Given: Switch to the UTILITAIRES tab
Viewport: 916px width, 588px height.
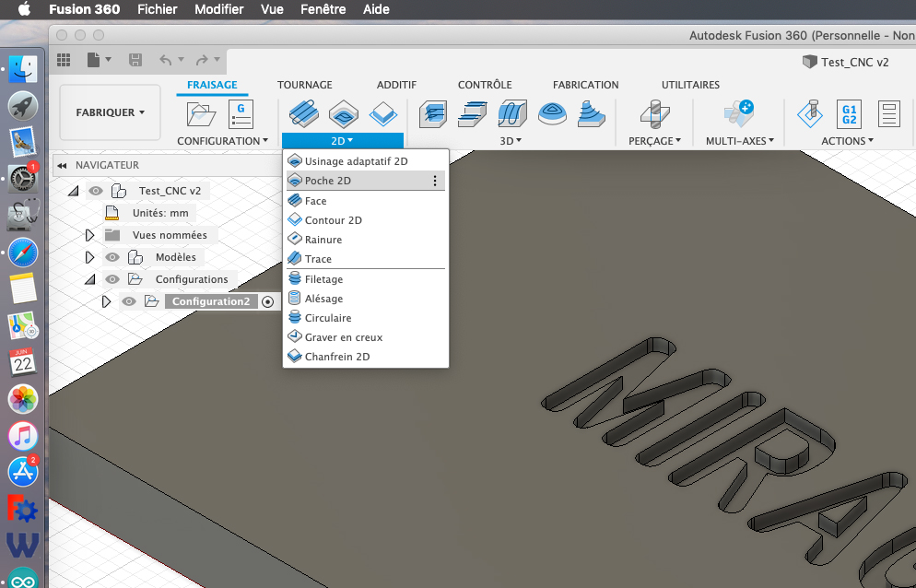Looking at the screenshot, I should point(690,85).
